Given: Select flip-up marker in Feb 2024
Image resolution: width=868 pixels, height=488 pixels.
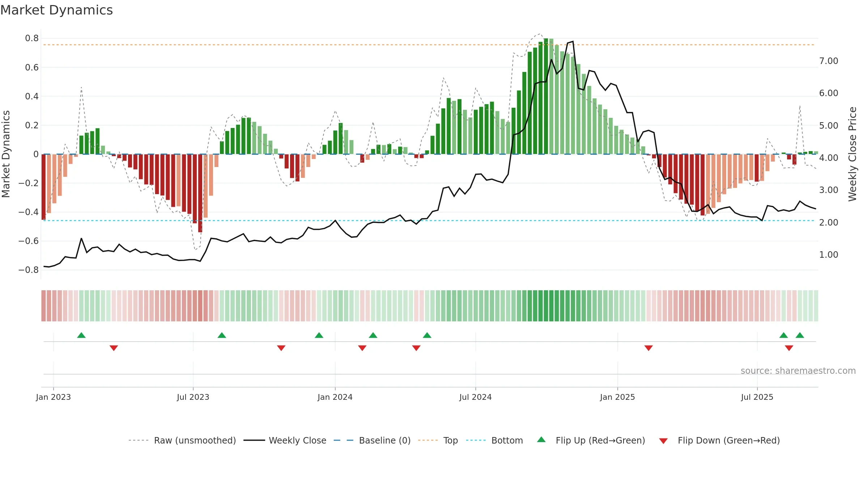Looking at the screenshot, I should (373, 335).
